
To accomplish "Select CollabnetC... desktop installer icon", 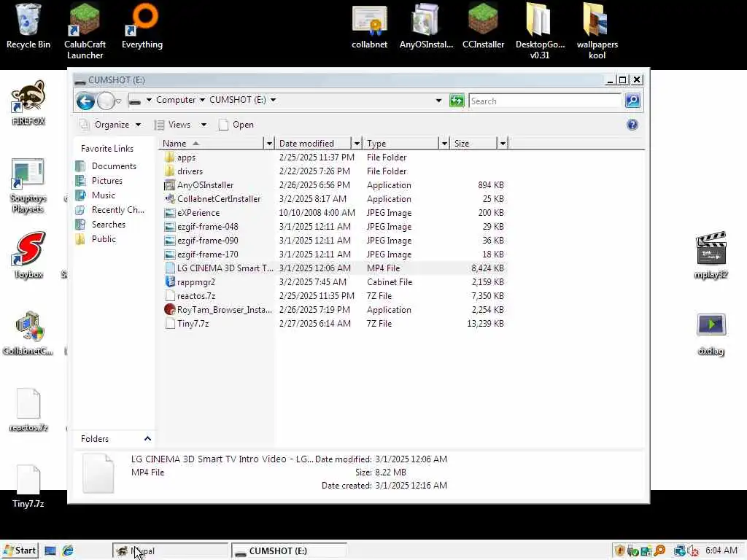I will tap(28, 332).
